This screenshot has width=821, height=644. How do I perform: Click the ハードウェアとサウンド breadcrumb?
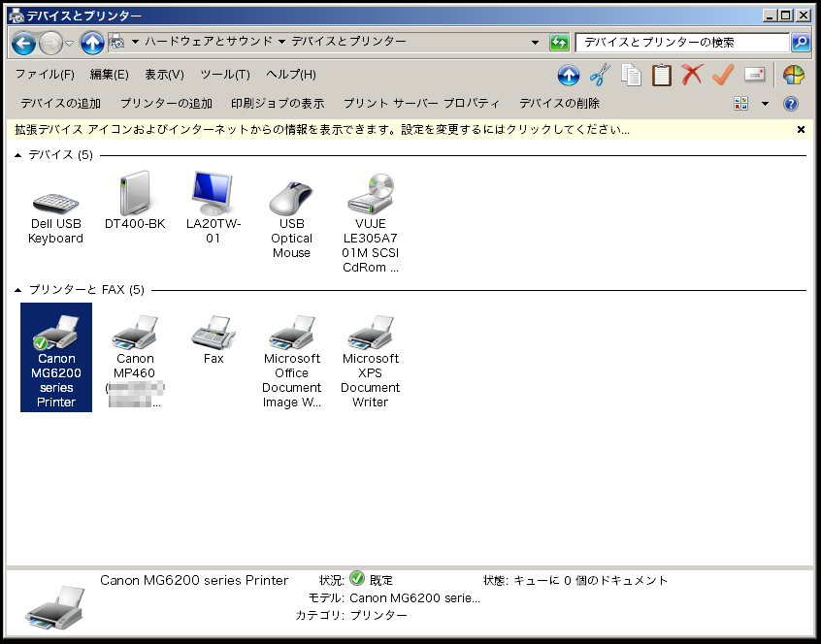pyautogui.click(x=209, y=42)
